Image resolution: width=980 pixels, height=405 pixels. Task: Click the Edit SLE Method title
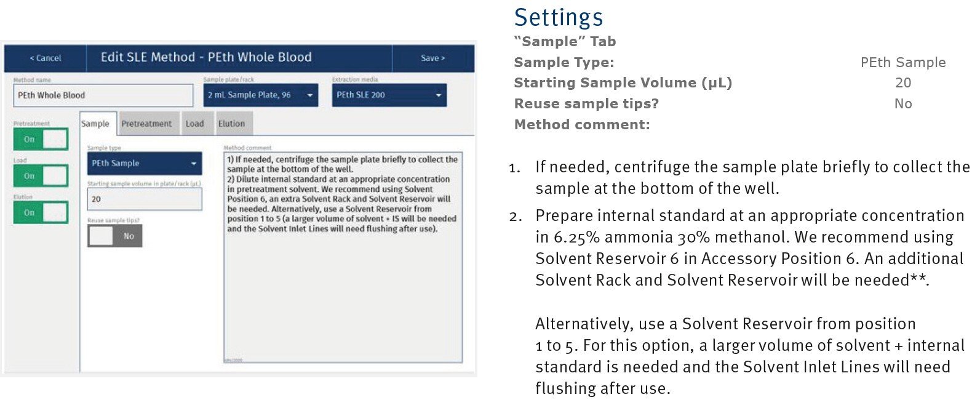click(206, 58)
